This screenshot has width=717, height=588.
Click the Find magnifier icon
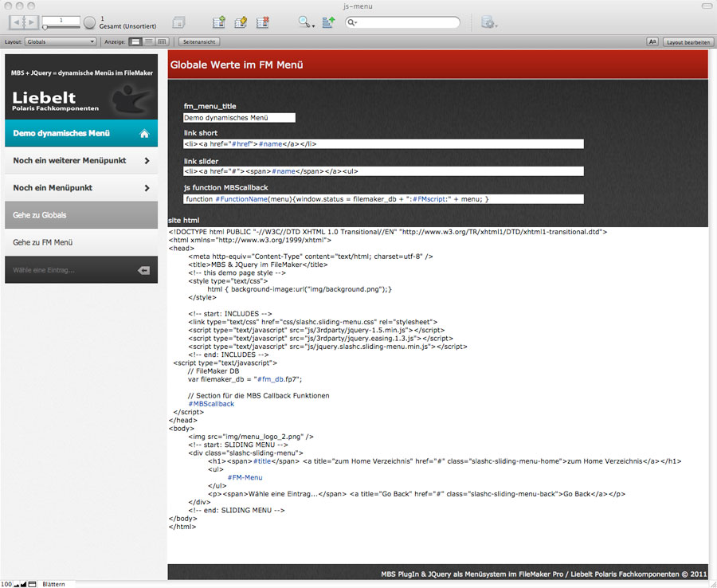coord(305,22)
